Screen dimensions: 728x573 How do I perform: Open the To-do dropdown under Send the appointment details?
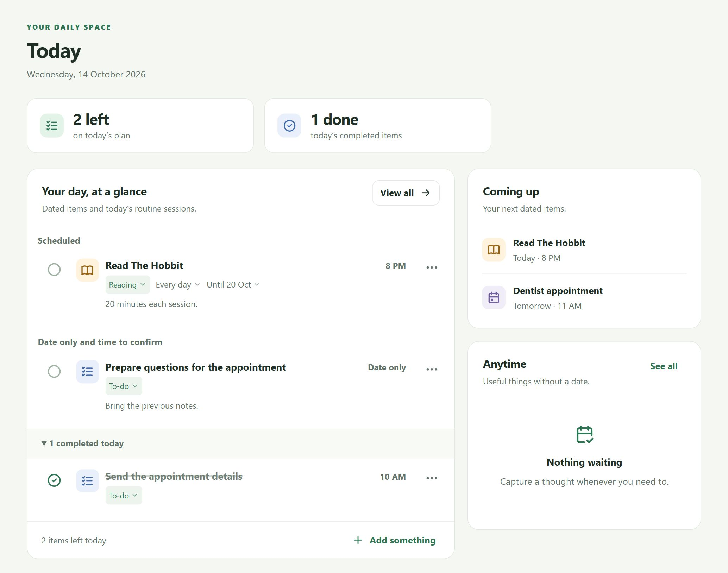click(124, 496)
